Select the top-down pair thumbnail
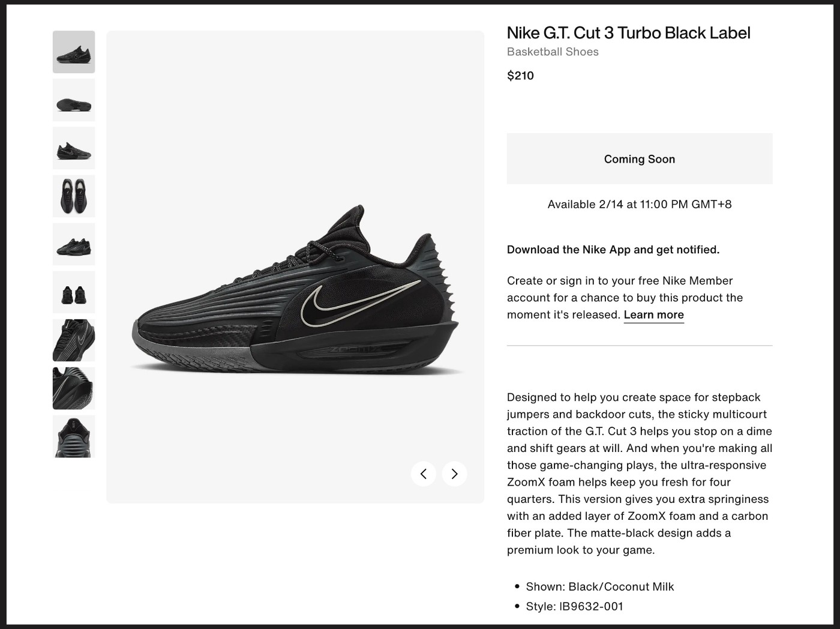Viewport: 840px width, 629px height. click(x=74, y=196)
